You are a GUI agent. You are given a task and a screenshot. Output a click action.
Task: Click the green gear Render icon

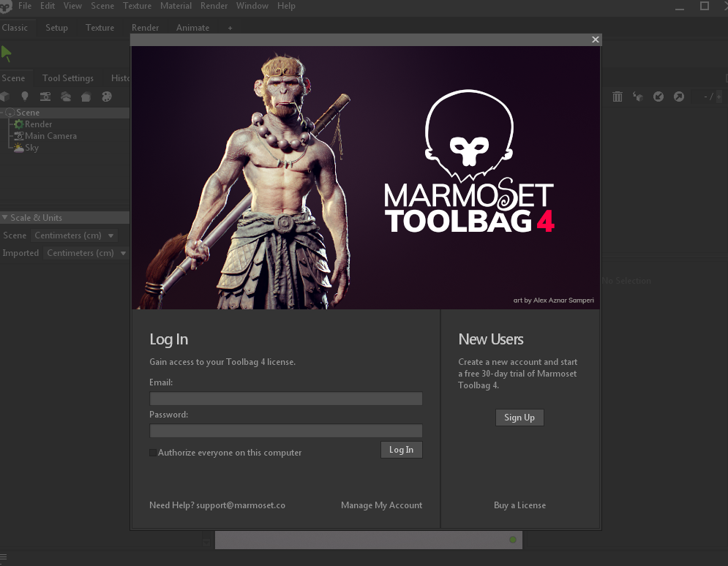point(18,124)
